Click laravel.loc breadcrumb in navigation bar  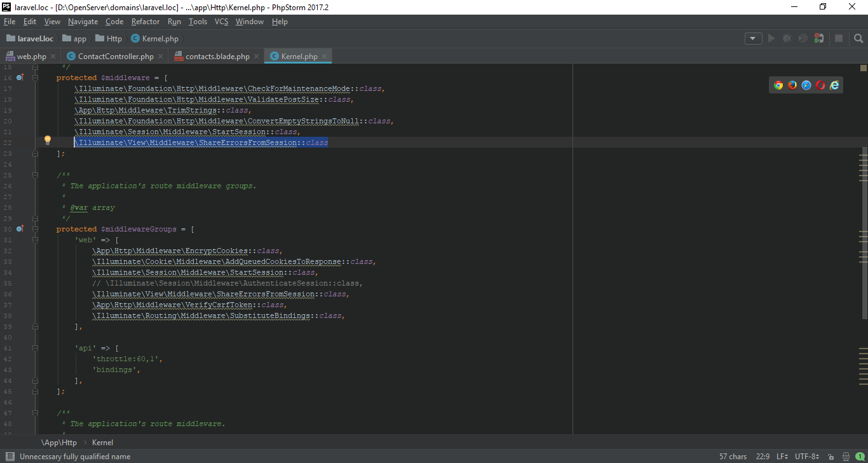[31, 39]
